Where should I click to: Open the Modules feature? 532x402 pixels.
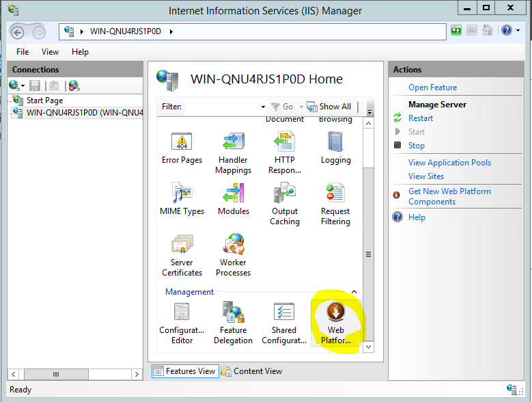234,200
